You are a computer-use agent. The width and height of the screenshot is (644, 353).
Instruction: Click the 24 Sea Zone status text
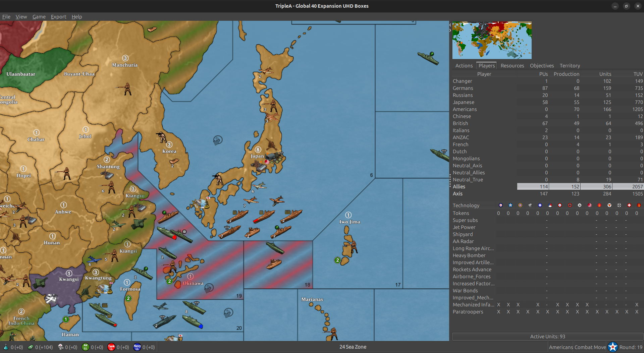point(353,347)
